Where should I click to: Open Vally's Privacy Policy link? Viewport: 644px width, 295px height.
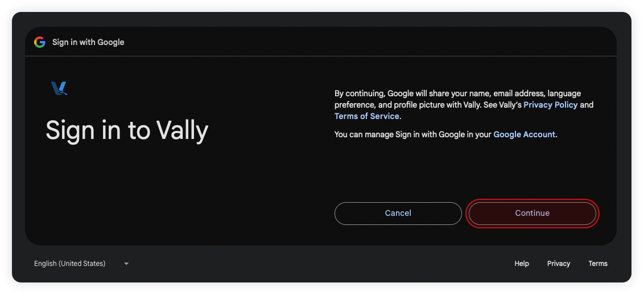click(550, 105)
